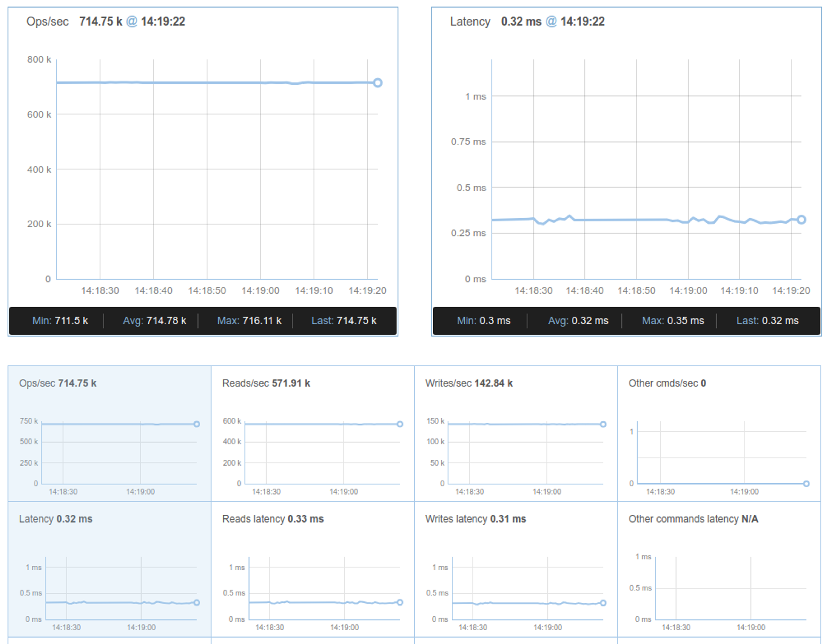Screen dimensions: 826x644
Task: Choose the Writes latency 0.31 ms tile
Action: tap(515, 570)
